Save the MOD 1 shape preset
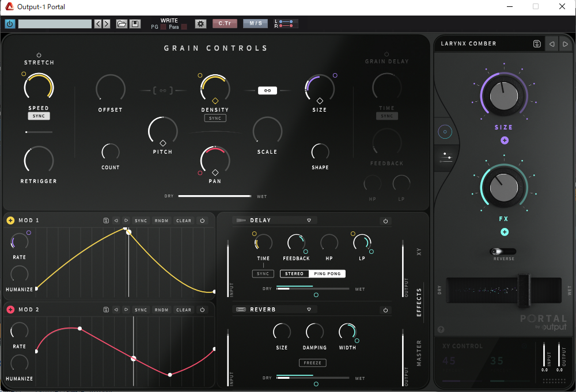The height and width of the screenshot is (392, 576). pos(106,220)
